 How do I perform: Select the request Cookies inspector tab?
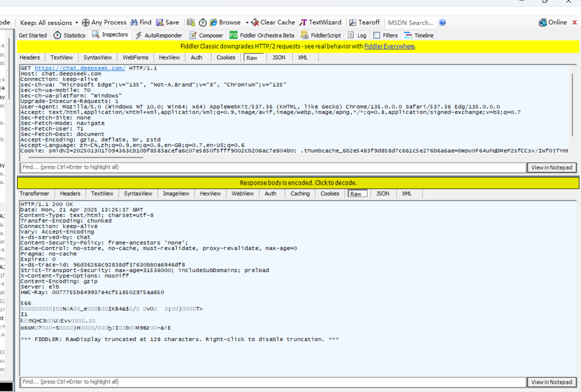(x=226, y=58)
